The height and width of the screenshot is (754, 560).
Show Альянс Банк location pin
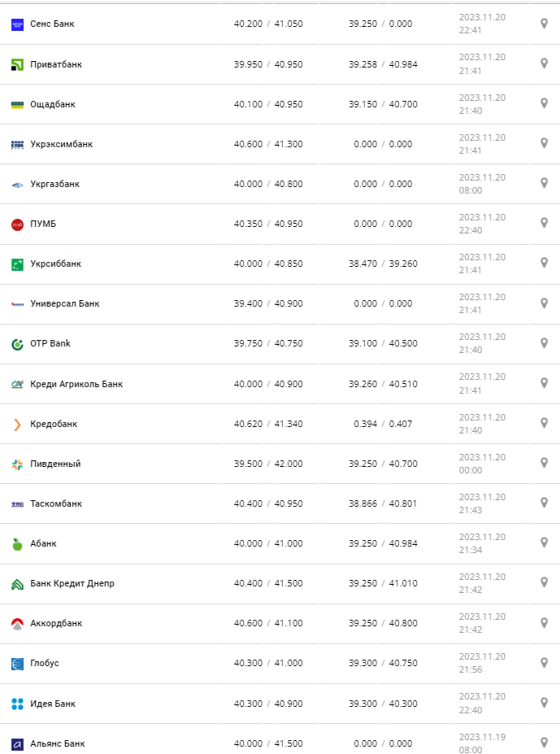545,742
